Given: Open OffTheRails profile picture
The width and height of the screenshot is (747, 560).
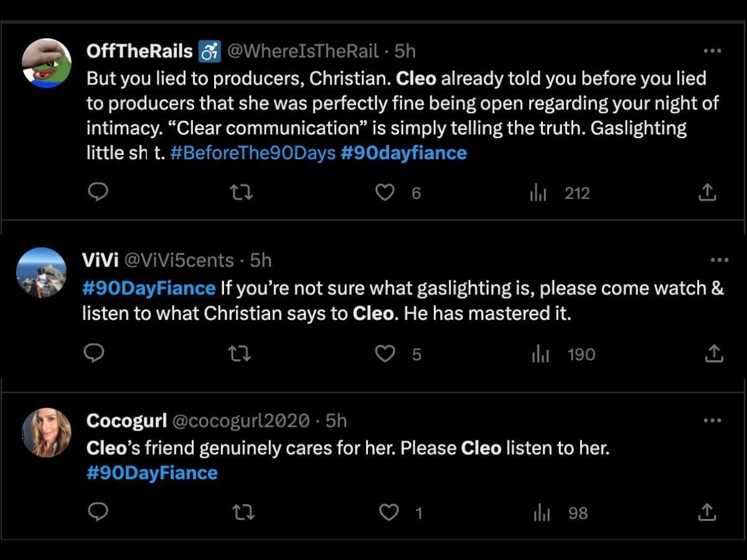Looking at the screenshot, I should click(47, 64).
